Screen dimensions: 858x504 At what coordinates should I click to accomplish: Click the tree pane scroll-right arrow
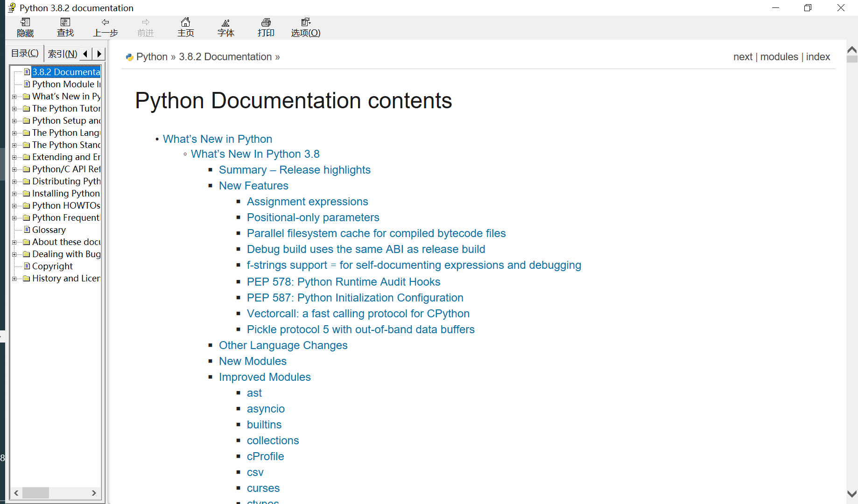tap(94, 493)
